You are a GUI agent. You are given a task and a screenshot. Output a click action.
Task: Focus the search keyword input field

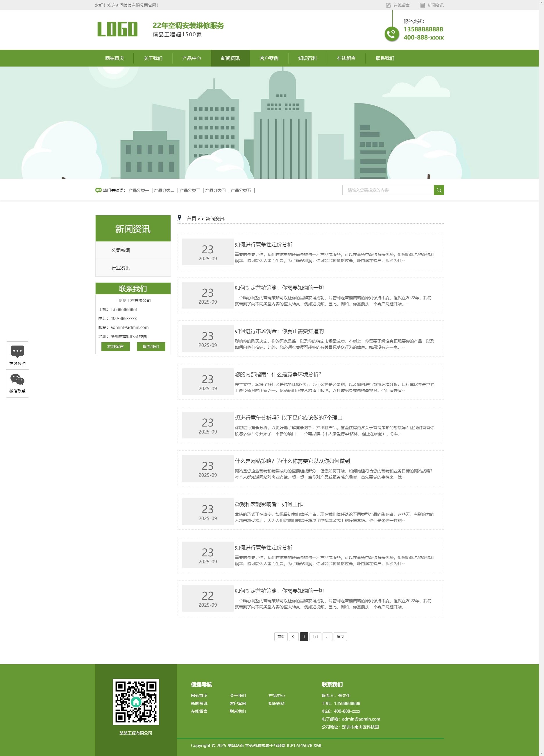pyautogui.click(x=388, y=190)
